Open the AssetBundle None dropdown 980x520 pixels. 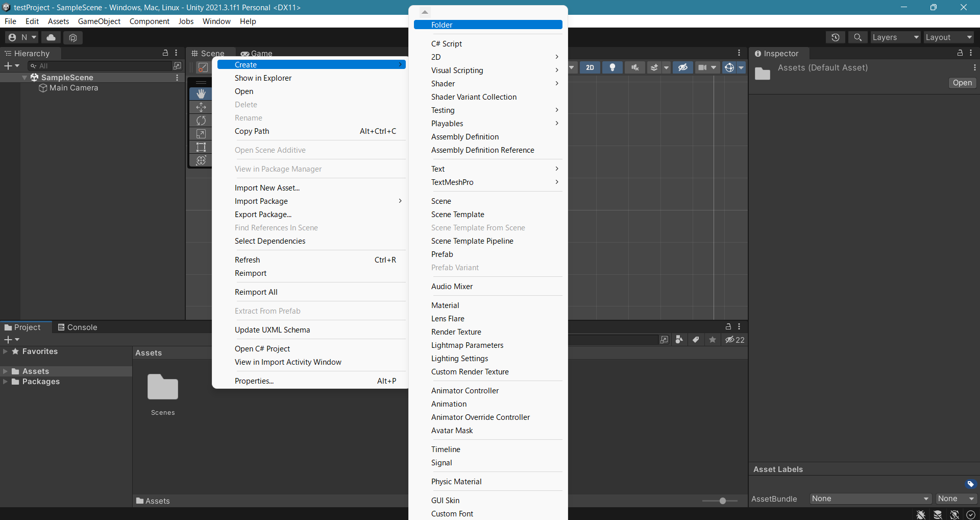pos(870,499)
